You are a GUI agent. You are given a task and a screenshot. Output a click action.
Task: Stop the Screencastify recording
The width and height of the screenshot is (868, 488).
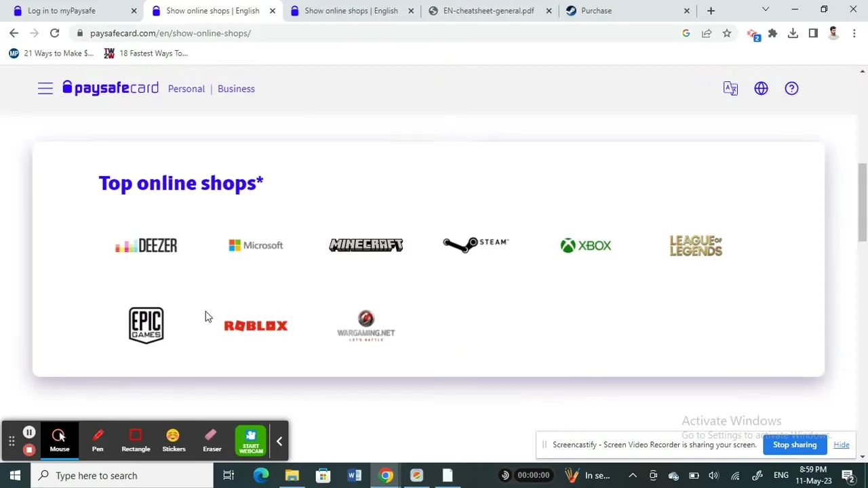pyautogui.click(x=29, y=449)
